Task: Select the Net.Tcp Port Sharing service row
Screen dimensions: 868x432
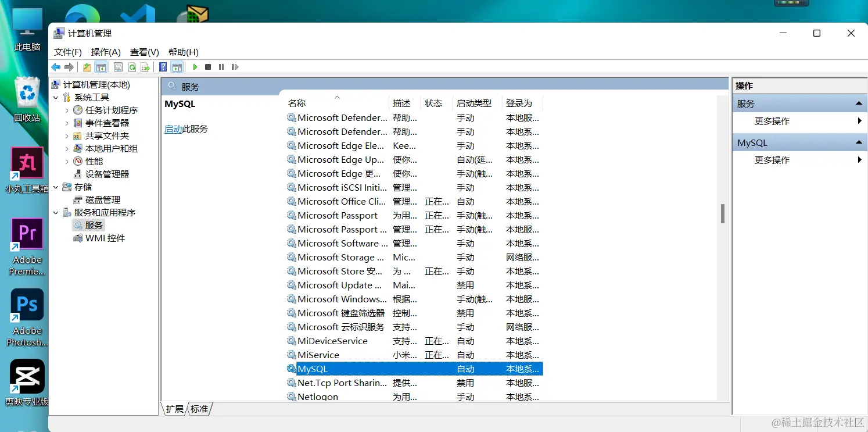Action: coord(414,383)
